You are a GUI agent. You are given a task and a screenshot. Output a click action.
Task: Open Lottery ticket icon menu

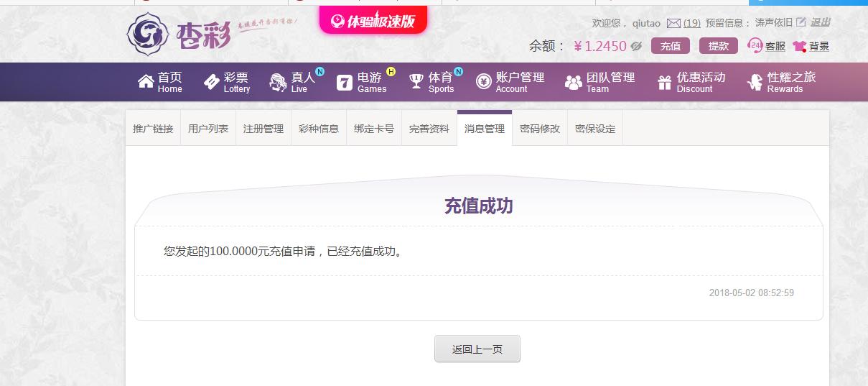tap(212, 82)
